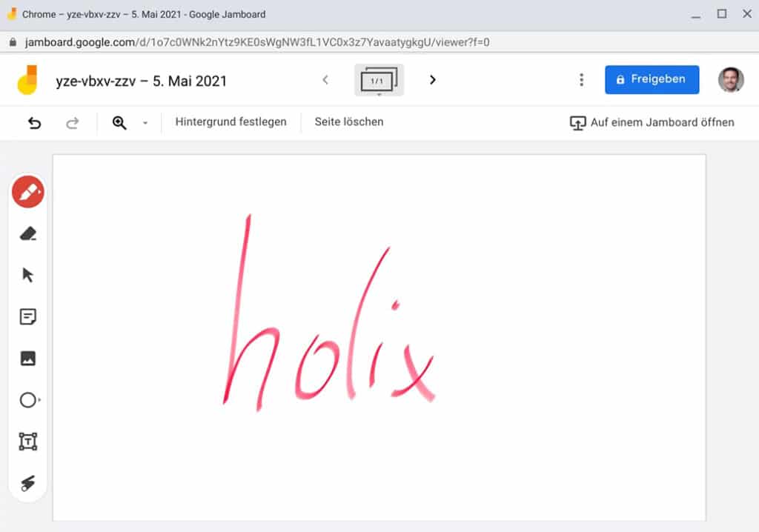Insert a sticky note

27,316
